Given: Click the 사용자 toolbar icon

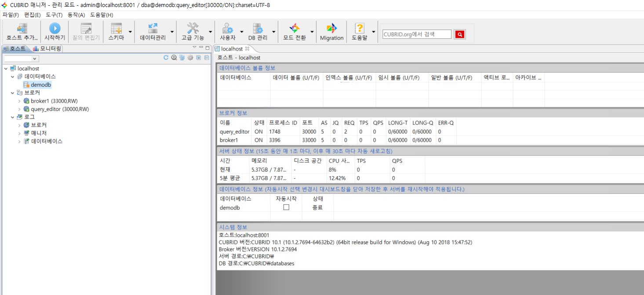Looking at the screenshot, I should tap(228, 29).
